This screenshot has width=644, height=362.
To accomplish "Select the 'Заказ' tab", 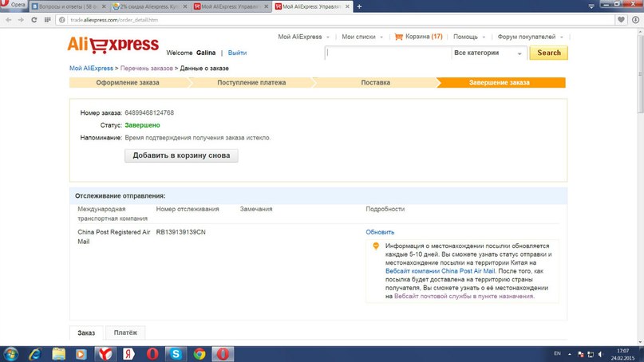I will point(86,332).
